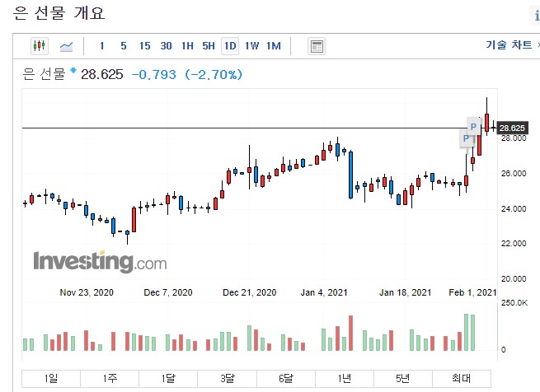The image size is (540, 392).
Task: Click the 은 선물 개요 heading
Action: [59, 13]
